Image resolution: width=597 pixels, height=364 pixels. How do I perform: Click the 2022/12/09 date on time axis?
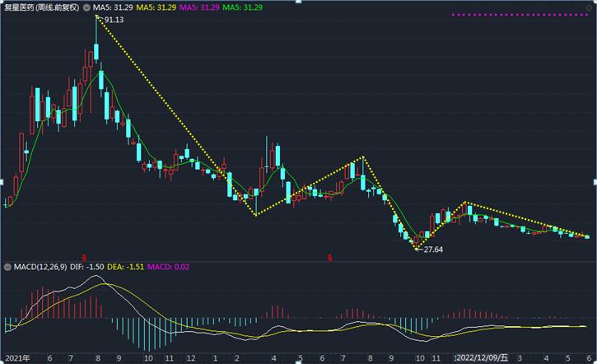pos(483,358)
